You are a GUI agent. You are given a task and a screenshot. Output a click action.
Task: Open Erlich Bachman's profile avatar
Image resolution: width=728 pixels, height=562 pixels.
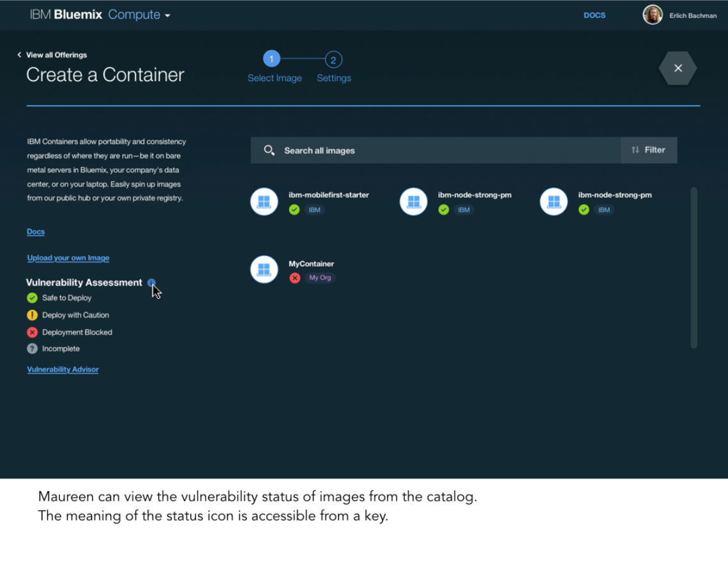click(x=652, y=15)
